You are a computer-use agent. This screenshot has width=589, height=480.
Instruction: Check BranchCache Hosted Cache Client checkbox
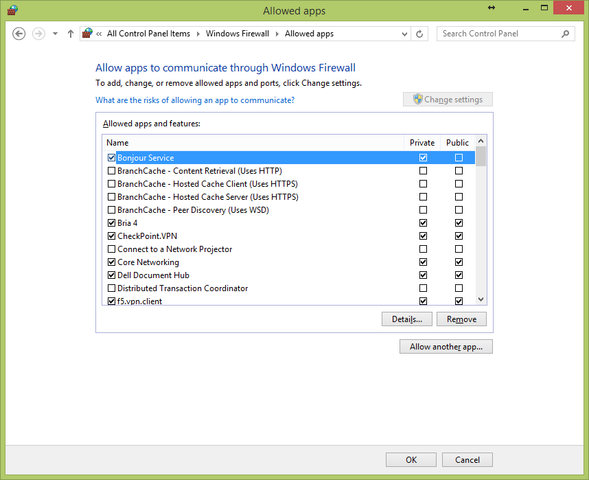pyautogui.click(x=111, y=184)
